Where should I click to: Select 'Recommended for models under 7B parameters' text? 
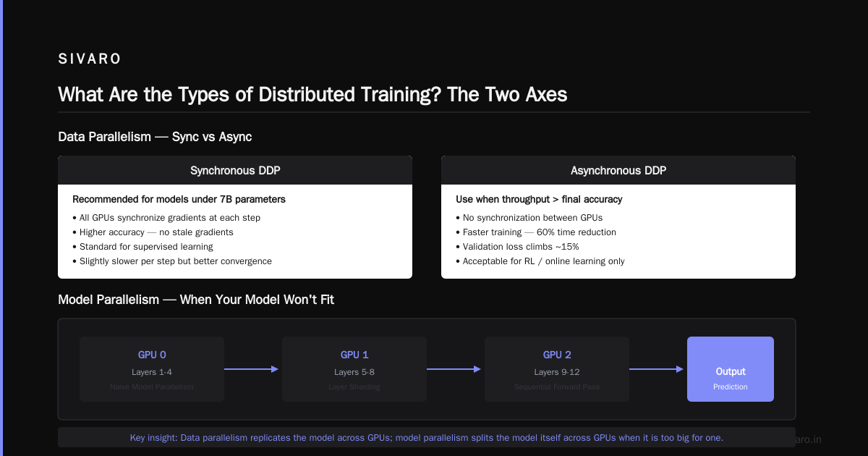click(179, 199)
